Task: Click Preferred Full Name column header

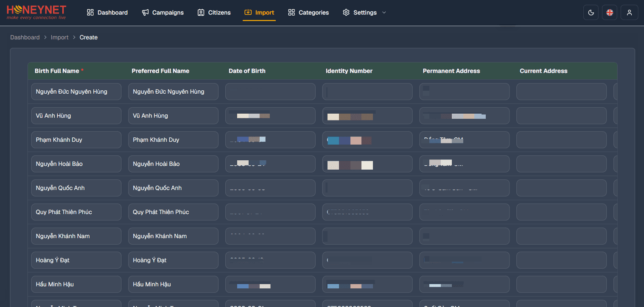Action: 160,71
